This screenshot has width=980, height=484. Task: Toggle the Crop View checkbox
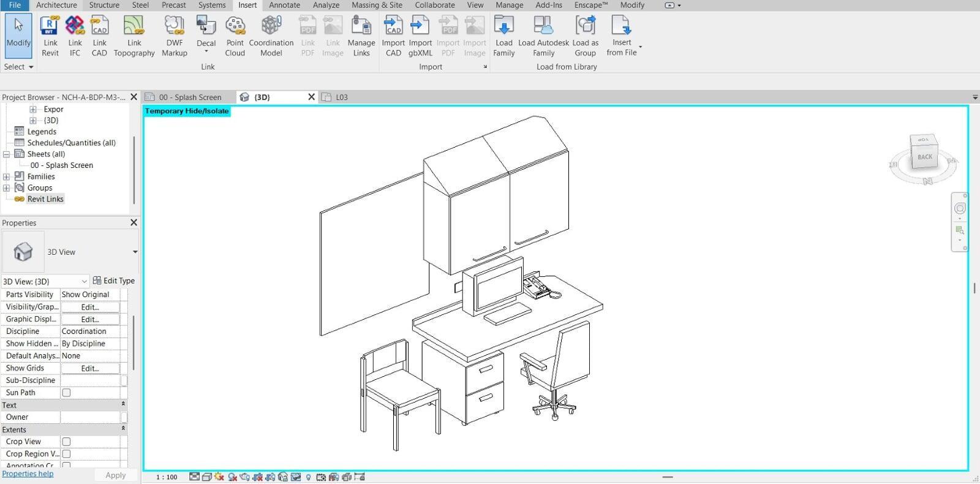(66, 442)
